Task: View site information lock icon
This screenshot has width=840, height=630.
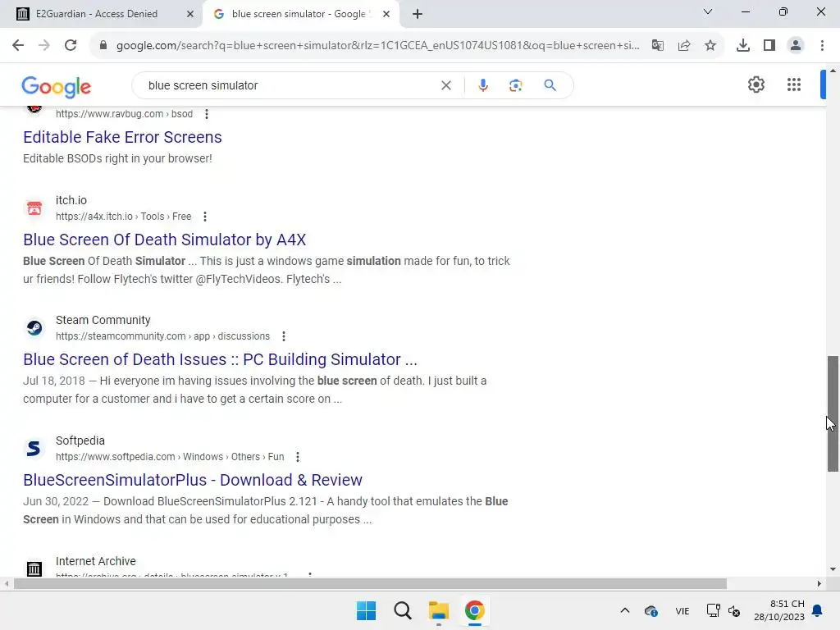Action: tap(103, 46)
